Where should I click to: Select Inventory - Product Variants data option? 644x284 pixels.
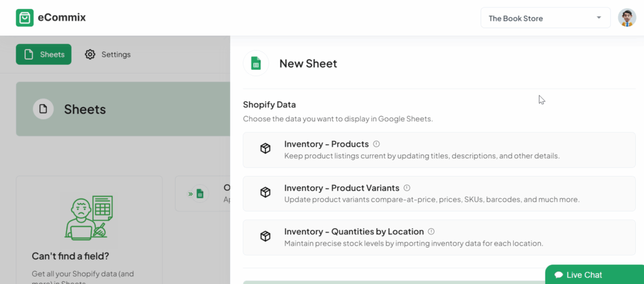pos(439,194)
